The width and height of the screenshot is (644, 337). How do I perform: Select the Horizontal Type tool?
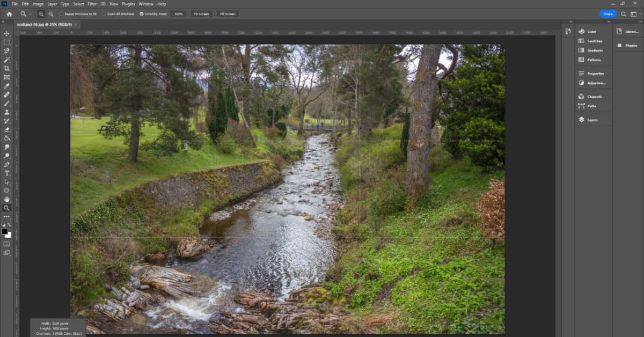[7, 173]
